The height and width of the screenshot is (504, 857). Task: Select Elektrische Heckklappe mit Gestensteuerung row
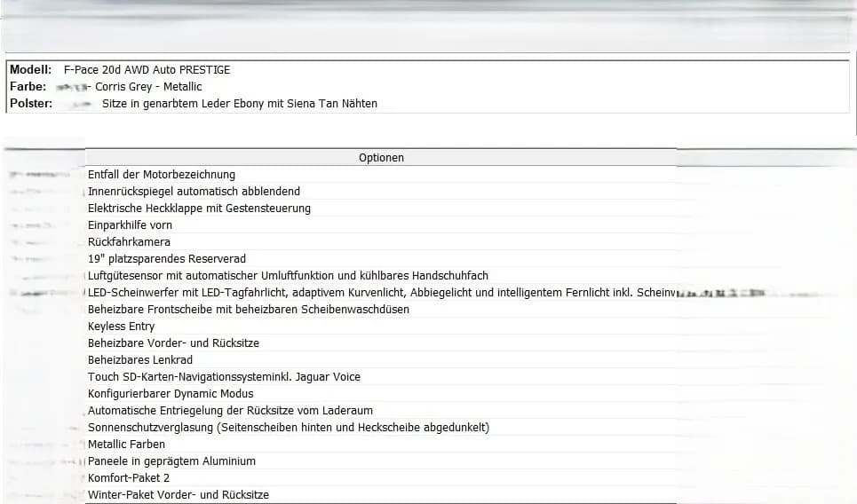pos(381,209)
